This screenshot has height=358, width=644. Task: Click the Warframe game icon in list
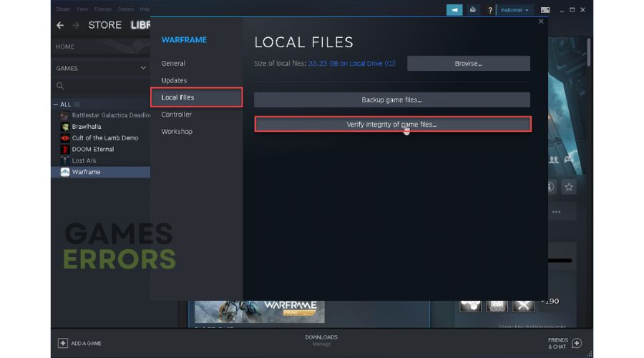65,172
